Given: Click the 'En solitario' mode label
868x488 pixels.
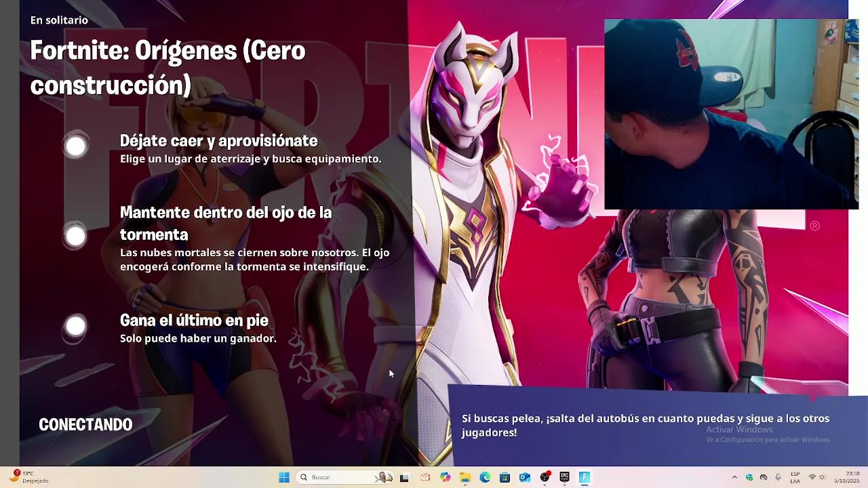Looking at the screenshot, I should click(x=59, y=20).
